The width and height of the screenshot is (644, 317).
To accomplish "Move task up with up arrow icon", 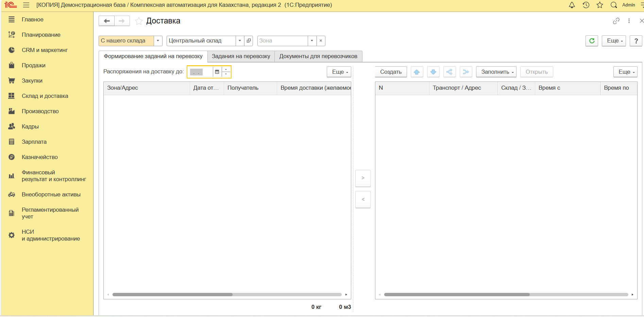I will pos(417,72).
